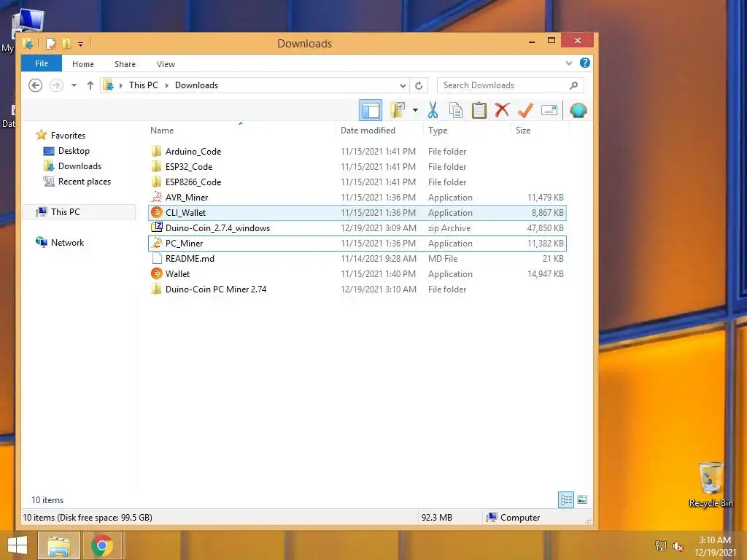Click the Rename toolbar icon
Screen dimensions: 747x560
pyautogui.click(x=549, y=111)
